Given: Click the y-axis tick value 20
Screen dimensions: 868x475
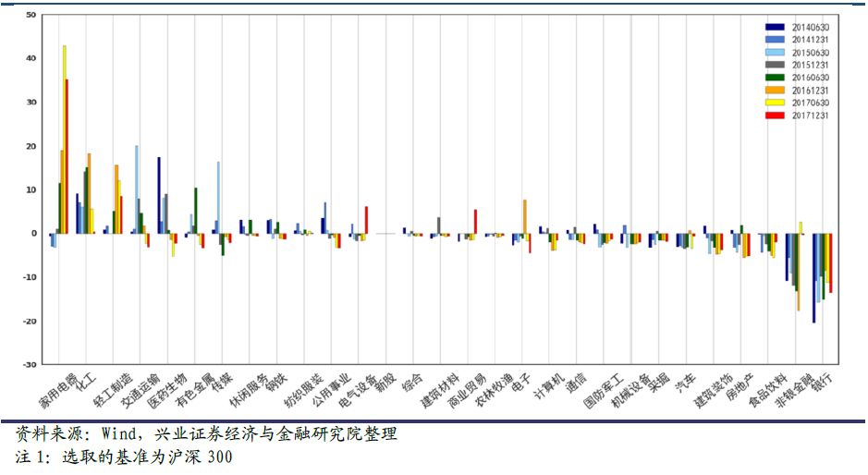Looking at the screenshot, I should click(31, 146).
